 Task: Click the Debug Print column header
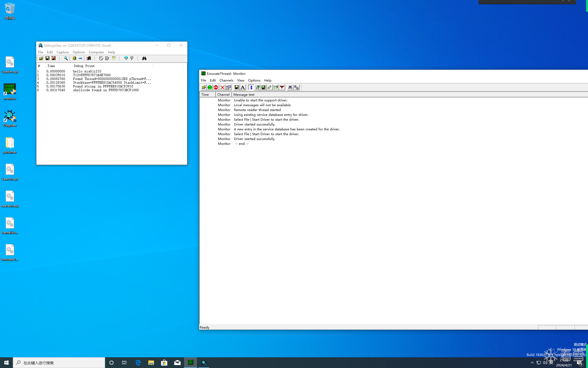pyautogui.click(x=84, y=66)
